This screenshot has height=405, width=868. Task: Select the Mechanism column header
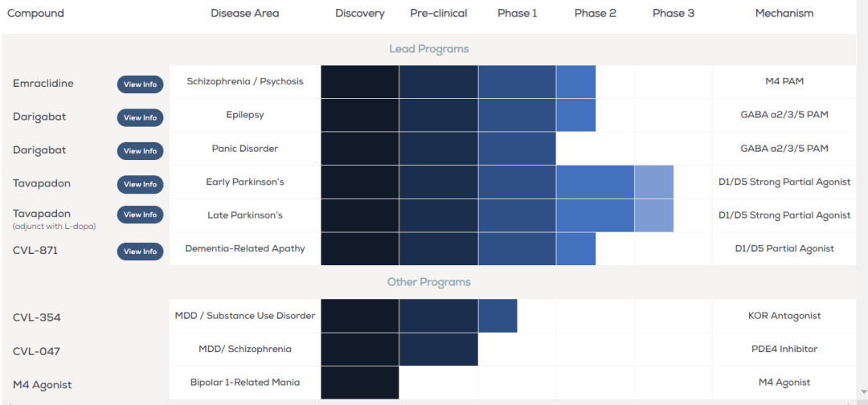point(784,14)
